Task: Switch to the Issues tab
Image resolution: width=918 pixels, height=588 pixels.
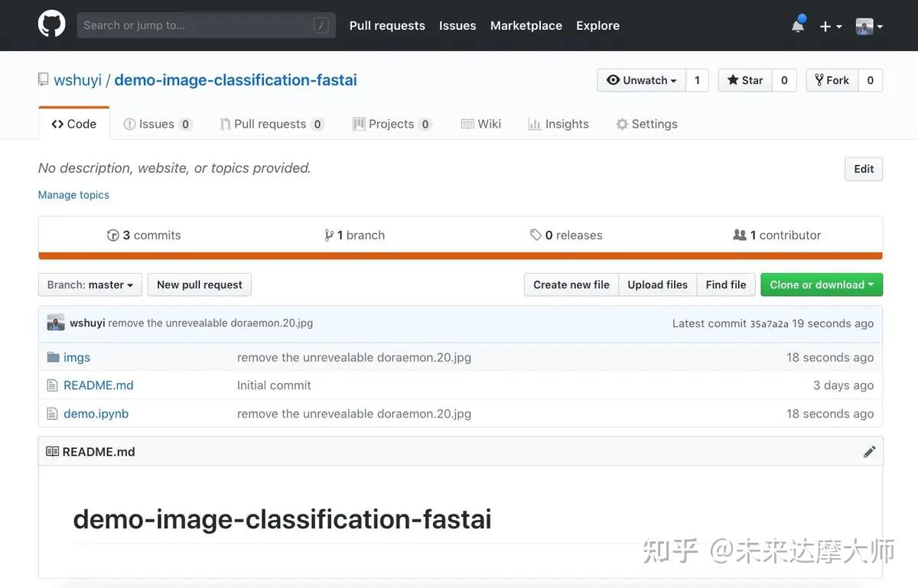Action: (x=156, y=123)
